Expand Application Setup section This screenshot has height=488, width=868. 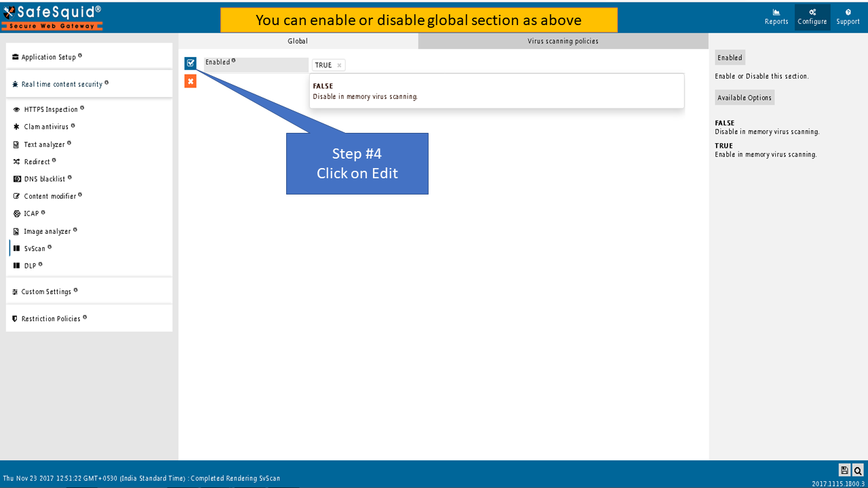89,56
